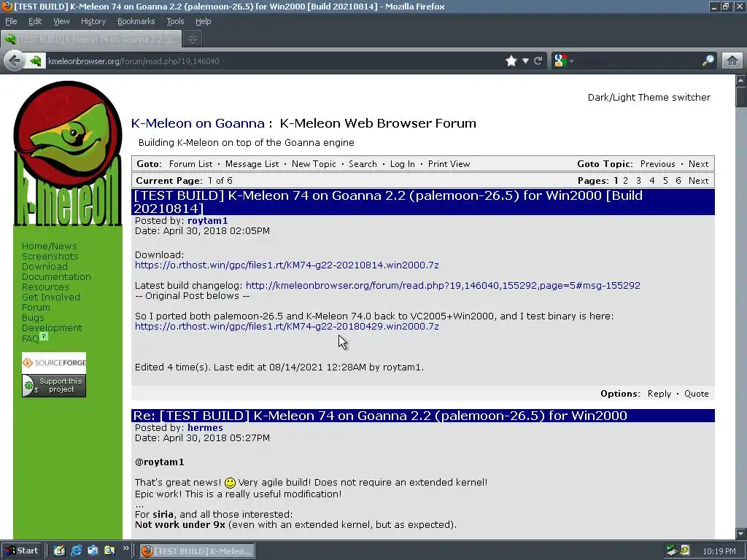Expand the quick launch overflow chevron
Viewport: 747px width, 560px height.
point(125,548)
